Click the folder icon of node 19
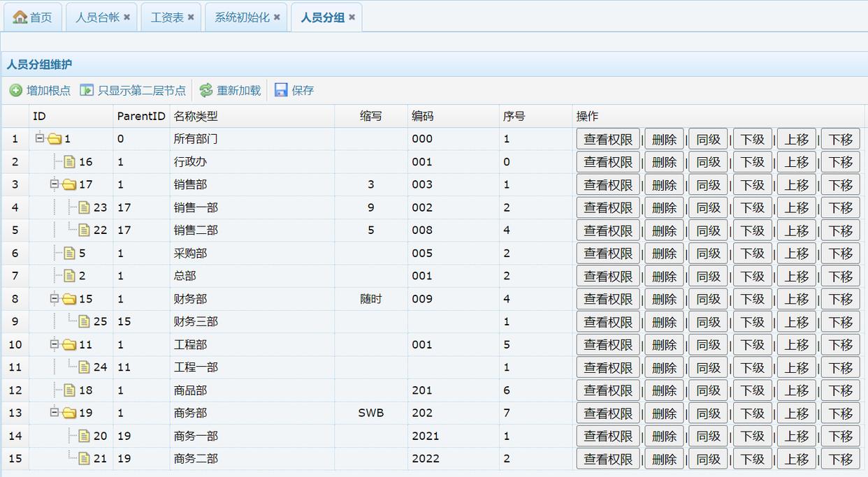Image resolution: width=868 pixels, height=477 pixels. tap(69, 413)
